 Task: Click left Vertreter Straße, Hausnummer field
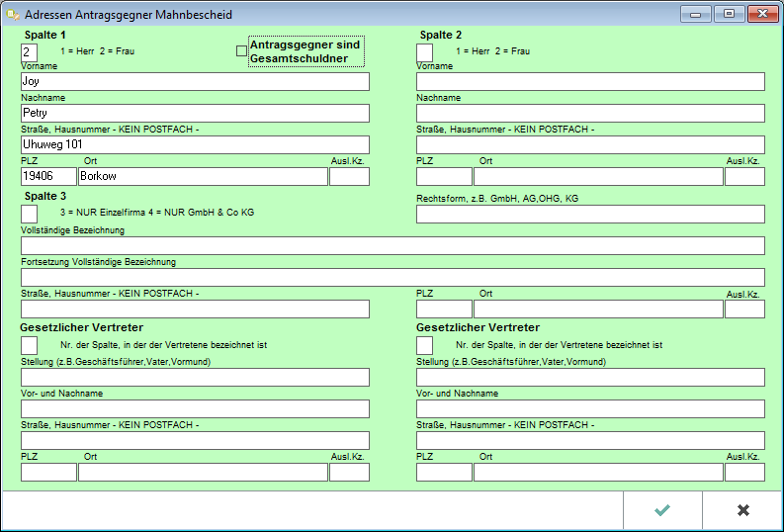tap(195, 440)
